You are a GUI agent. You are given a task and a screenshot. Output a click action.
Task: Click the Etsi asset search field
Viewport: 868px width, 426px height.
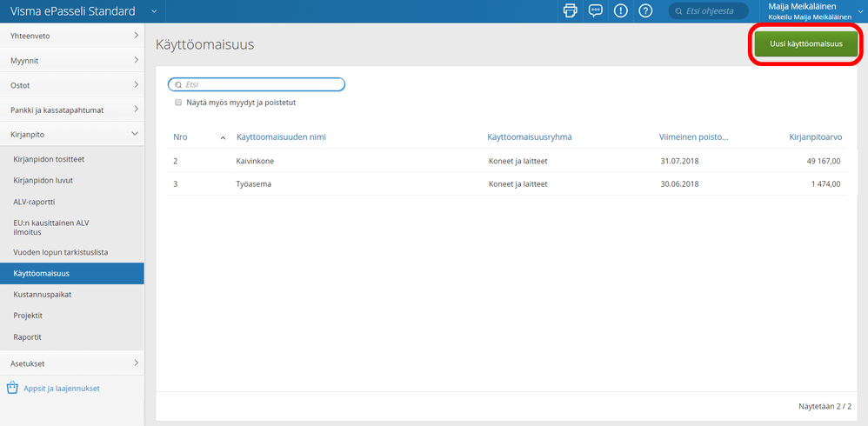pyautogui.click(x=257, y=84)
